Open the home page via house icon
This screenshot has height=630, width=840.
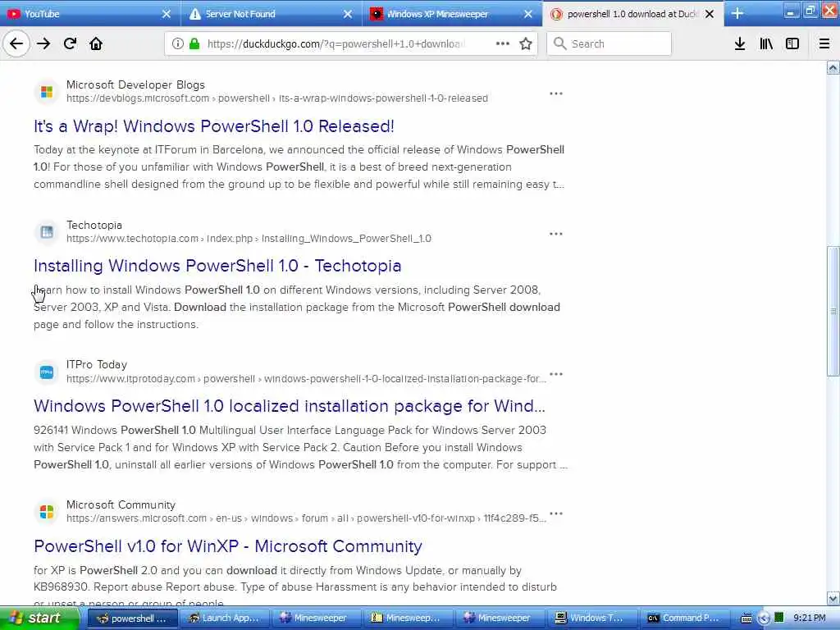point(96,43)
